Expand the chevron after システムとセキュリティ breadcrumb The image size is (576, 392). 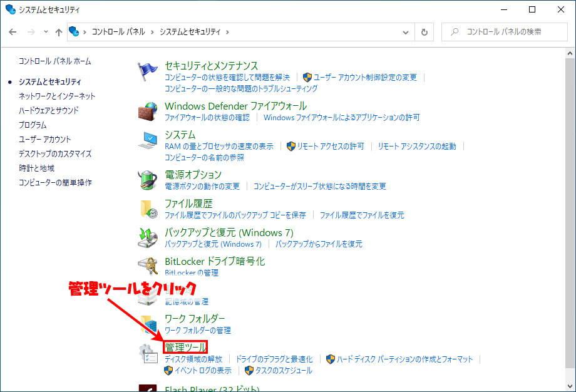(x=227, y=32)
